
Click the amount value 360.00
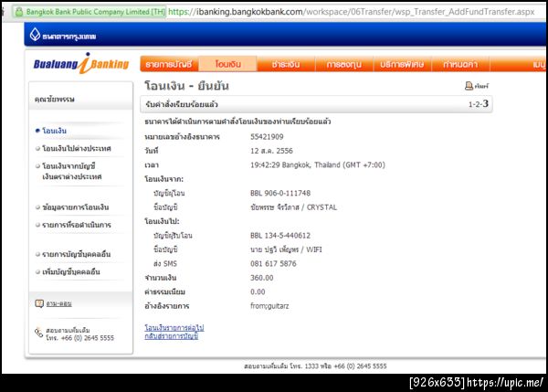click(x=262, y=278)
